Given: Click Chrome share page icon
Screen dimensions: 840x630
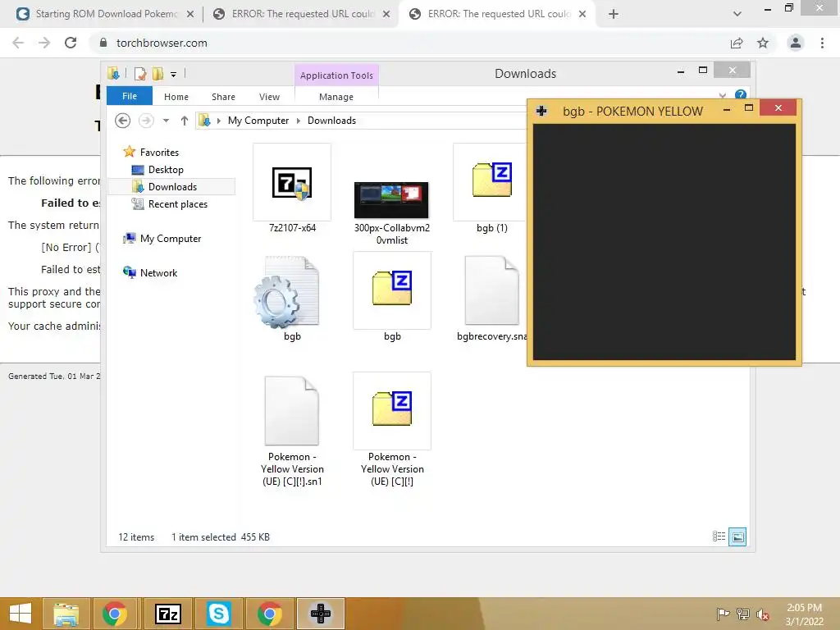Looking at the screenshot, I should pyautogui.click(x=737, y=43).
